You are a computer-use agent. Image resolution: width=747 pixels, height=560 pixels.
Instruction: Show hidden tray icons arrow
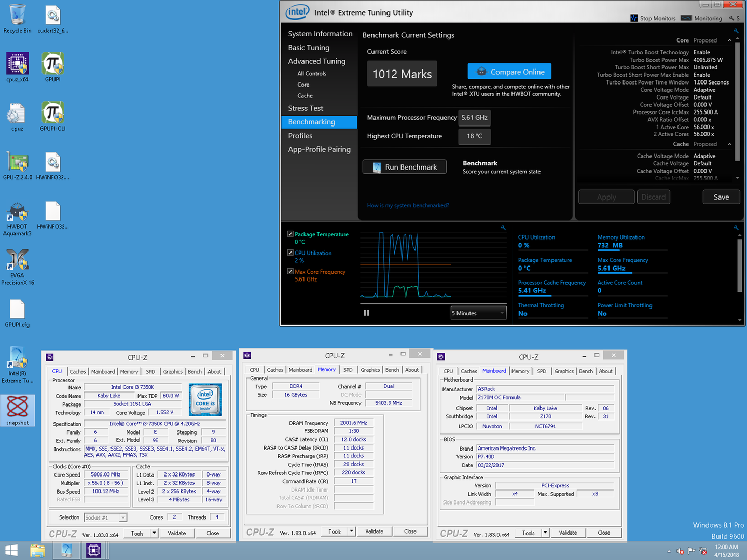[669, 551]
